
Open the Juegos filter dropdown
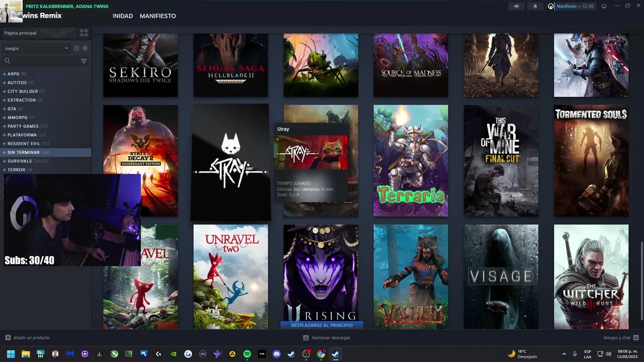pyautogui.click(x=36, y=48)
